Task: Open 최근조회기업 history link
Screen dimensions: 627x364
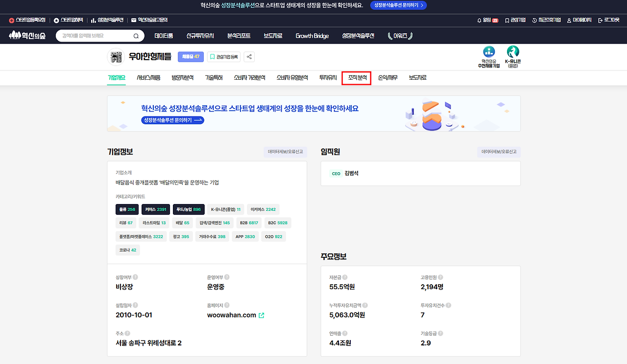Action: (546, 20)
